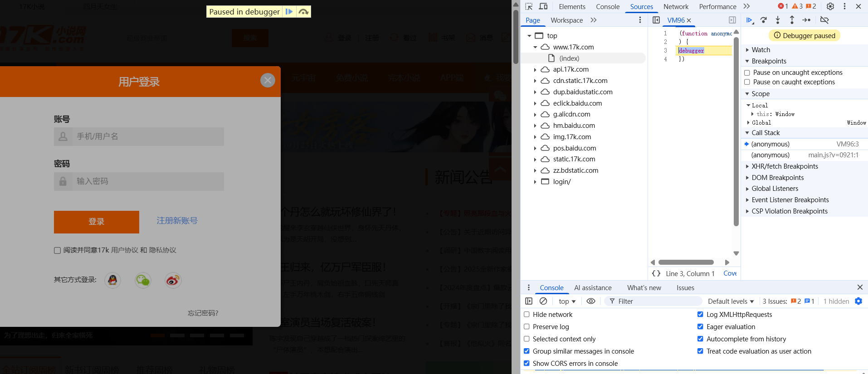Toggle the Sources navigator sidebar

[656, 20]
